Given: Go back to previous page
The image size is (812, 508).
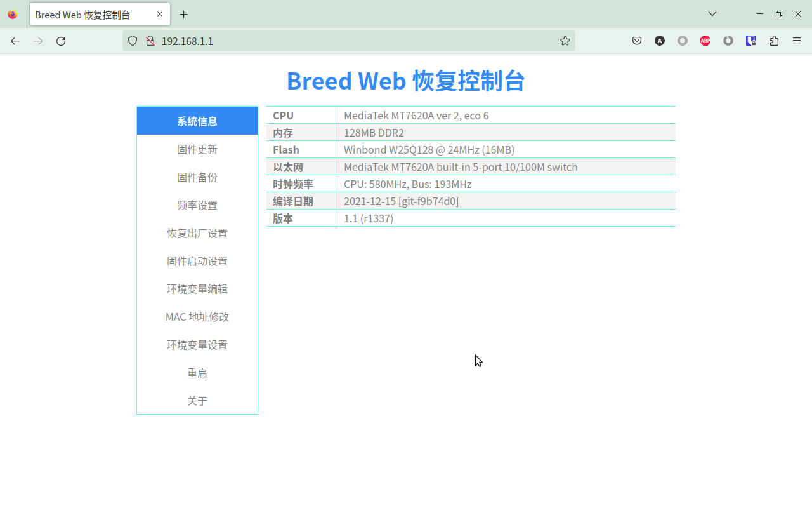Looking at the screenshot, I should [x=15, y=41].
